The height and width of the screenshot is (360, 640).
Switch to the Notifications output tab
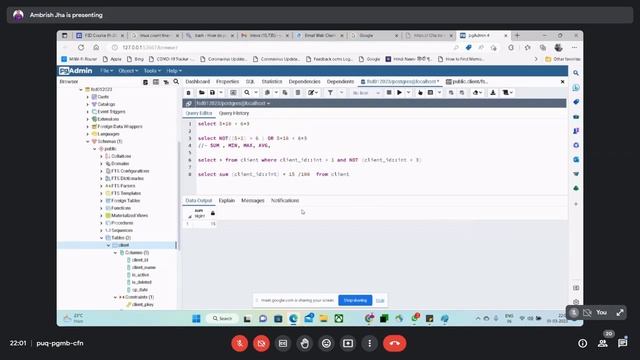pyautogui.click(x=285, y=200)
